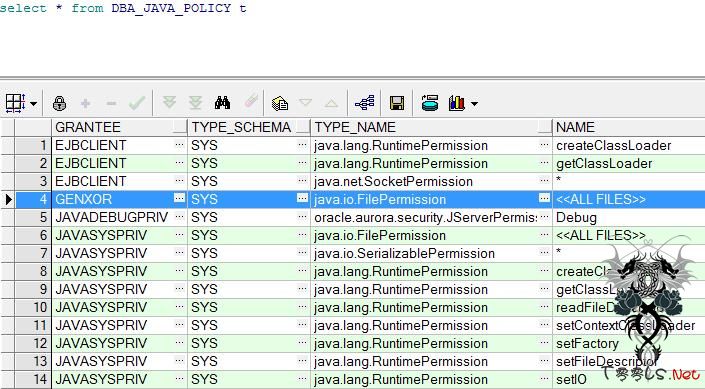Image resolution: width=705 pixels, height=389 pixels.
Task: Select the 'java.net.SocketPermission' cell
Action: click(431, 181)
